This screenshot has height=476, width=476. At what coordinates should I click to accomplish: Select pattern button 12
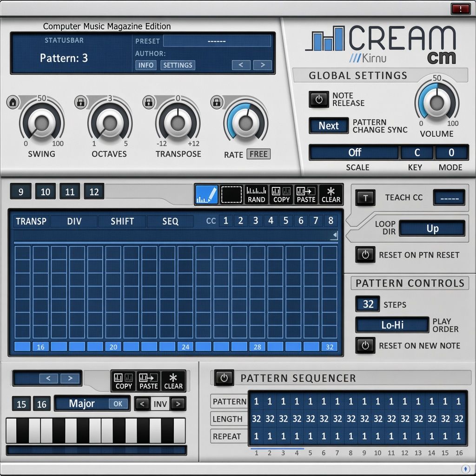94,192
